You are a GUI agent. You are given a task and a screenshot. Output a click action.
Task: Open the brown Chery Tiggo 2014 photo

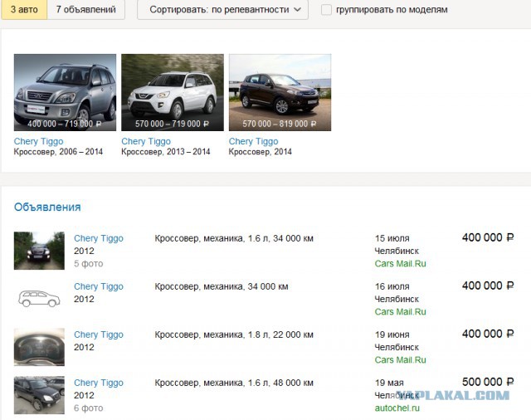pyautogui.click(x=280, y=92)
